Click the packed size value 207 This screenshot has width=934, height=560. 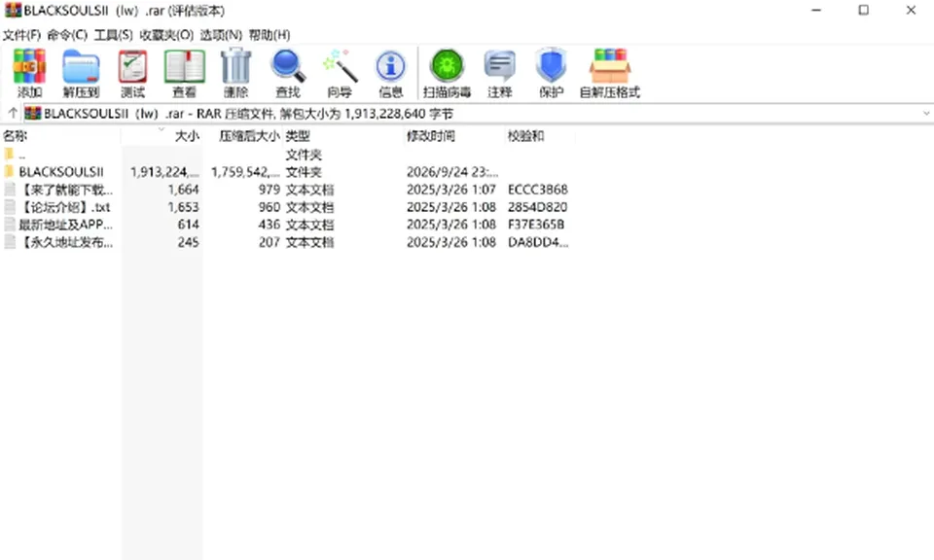tap(269, 242)
